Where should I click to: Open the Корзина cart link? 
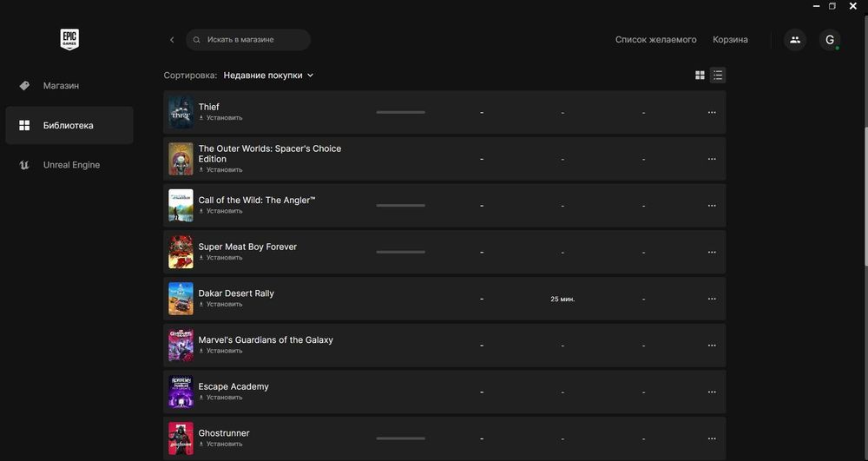730,40
